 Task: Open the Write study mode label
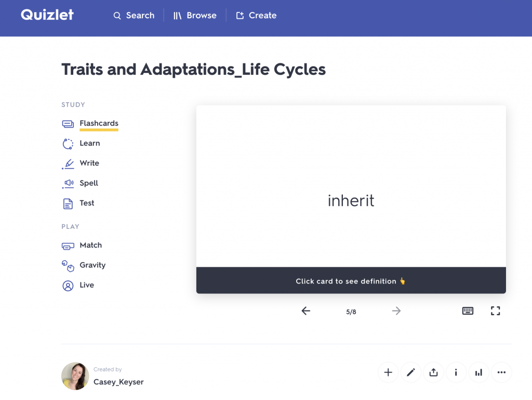pyautogui.click(x=89, y=163)
